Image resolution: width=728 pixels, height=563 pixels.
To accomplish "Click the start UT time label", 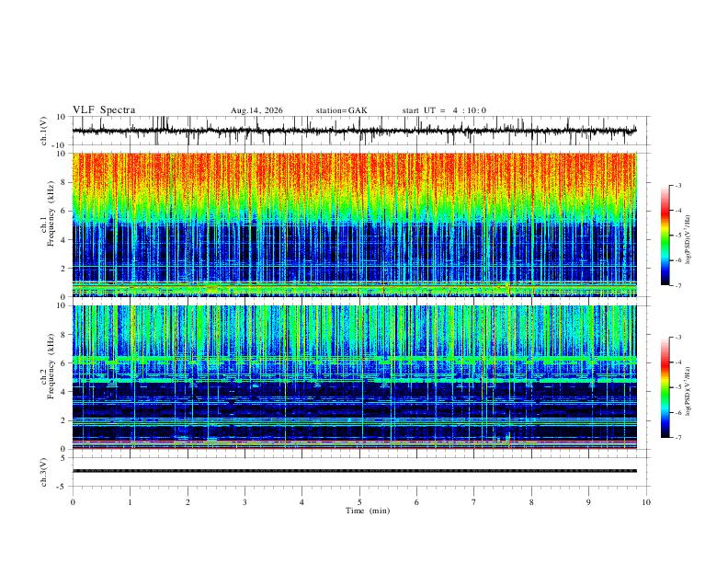I will tap(444, 110).
